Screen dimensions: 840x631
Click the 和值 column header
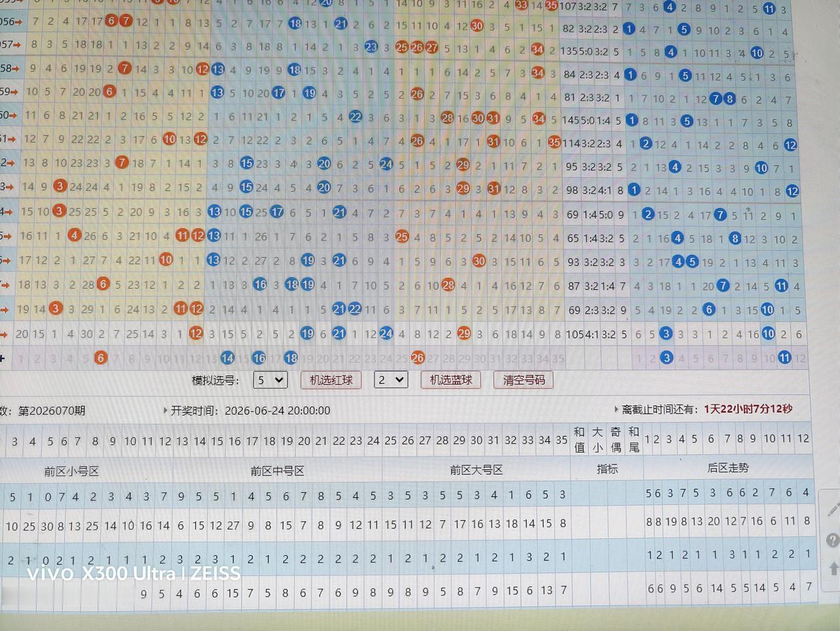coord(579,439)
